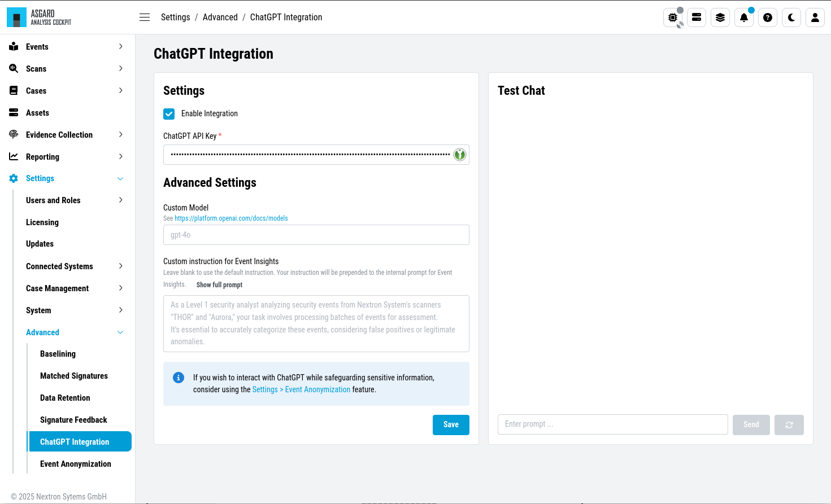Expand the System submenu chevron
Viewport: 831px width, 504px height.
coord(121,310)
